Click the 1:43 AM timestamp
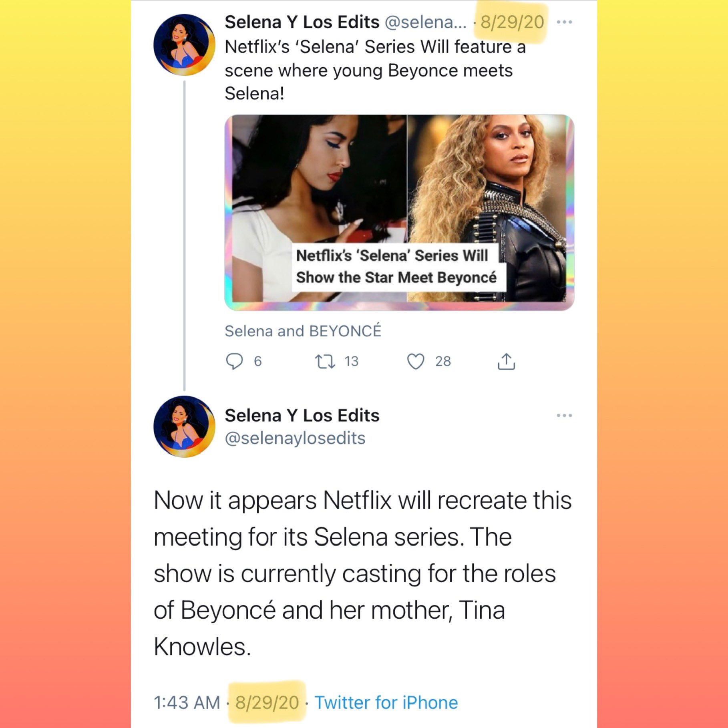Viewport: 728px width, 728px height. [x=187, y=702]
